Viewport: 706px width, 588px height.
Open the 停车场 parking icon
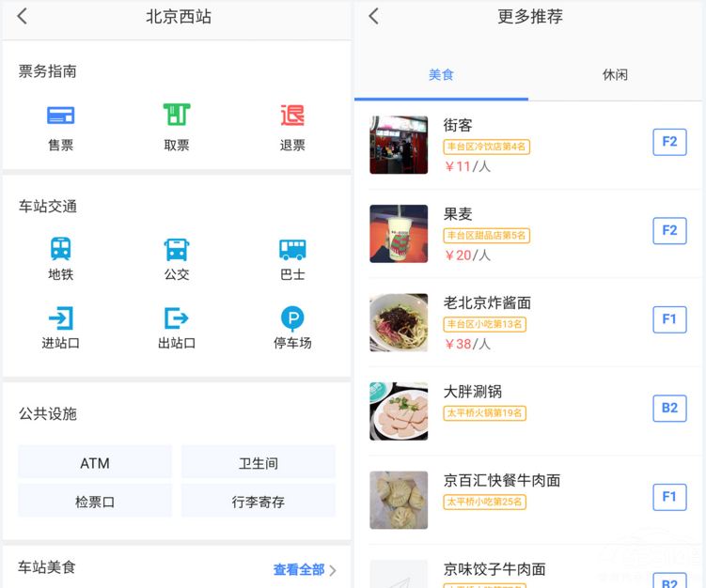[x=292, y=318]
